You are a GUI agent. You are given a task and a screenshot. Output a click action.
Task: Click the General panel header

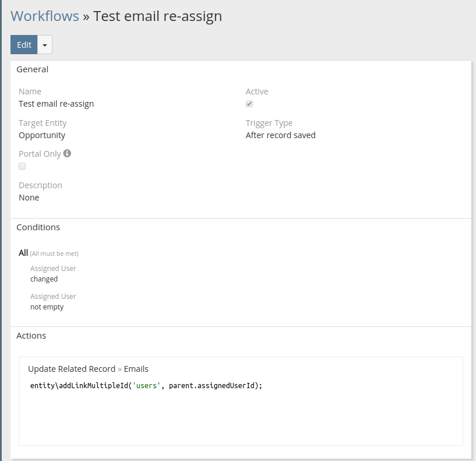click(x=33, y=69)
